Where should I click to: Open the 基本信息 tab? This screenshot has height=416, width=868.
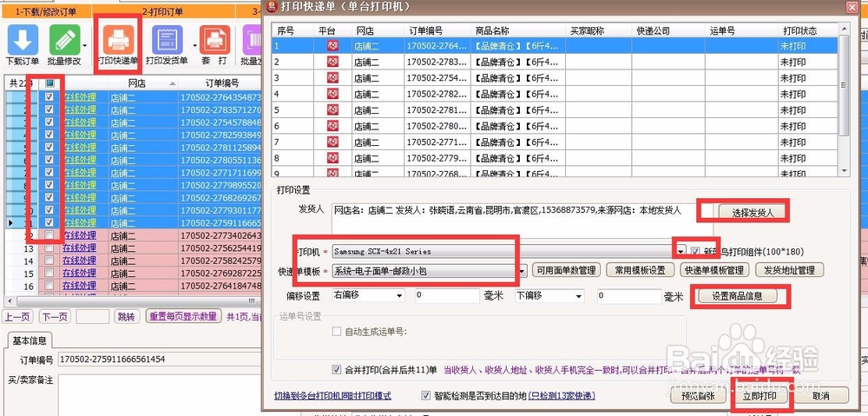click(30, 340)
